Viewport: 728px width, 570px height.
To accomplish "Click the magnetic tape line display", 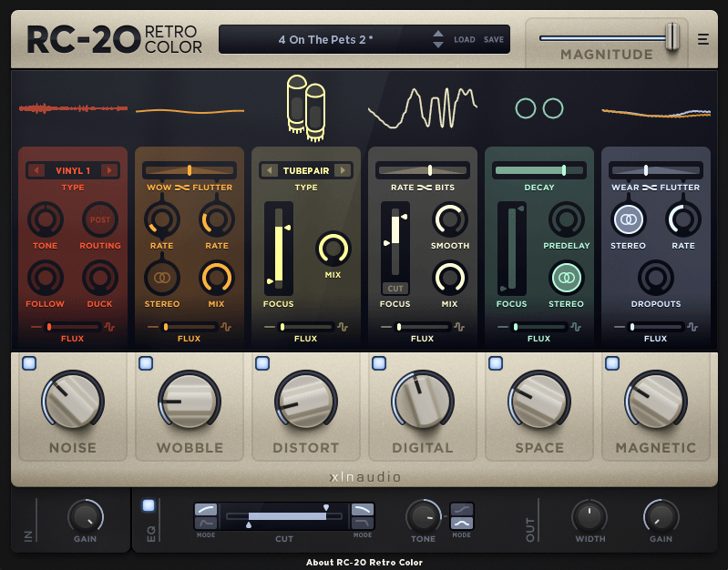I will (656, 113).
